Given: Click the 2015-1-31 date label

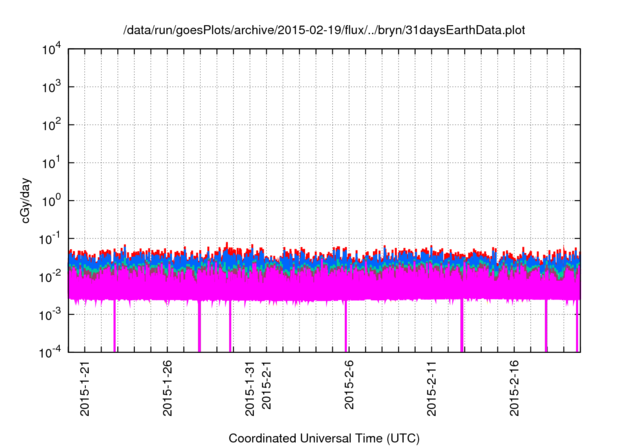Looking at the screenshot, I should pos(249,388).
